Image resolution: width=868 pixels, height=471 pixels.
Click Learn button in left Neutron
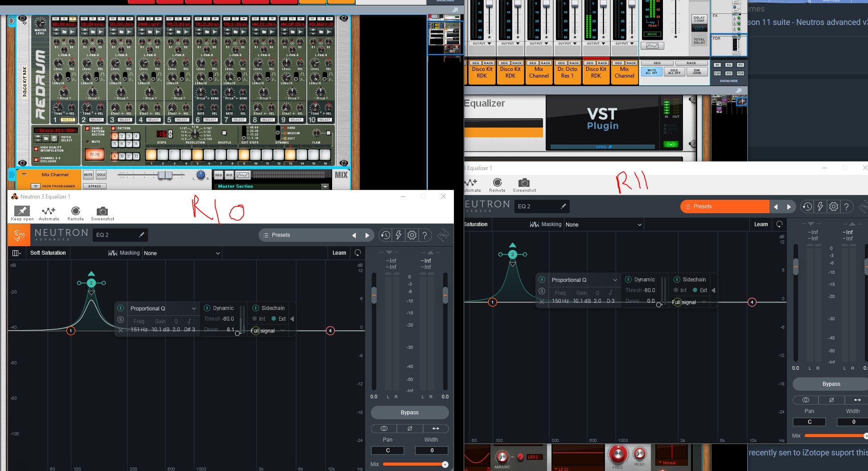[x=339, y=253]
